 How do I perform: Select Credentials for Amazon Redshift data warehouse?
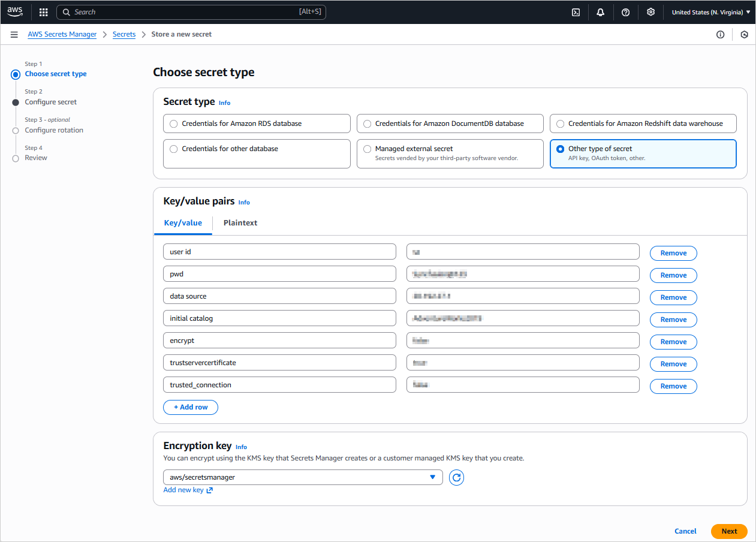click(x=560, y=124)
